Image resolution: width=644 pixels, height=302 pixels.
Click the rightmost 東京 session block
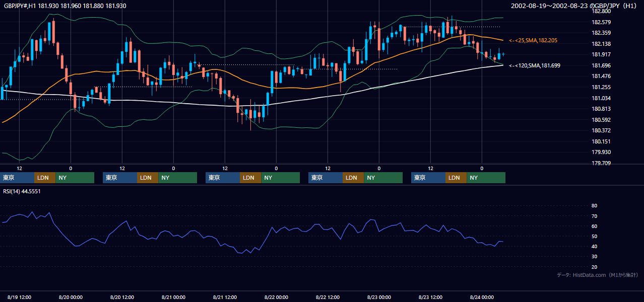coord(428,178)
